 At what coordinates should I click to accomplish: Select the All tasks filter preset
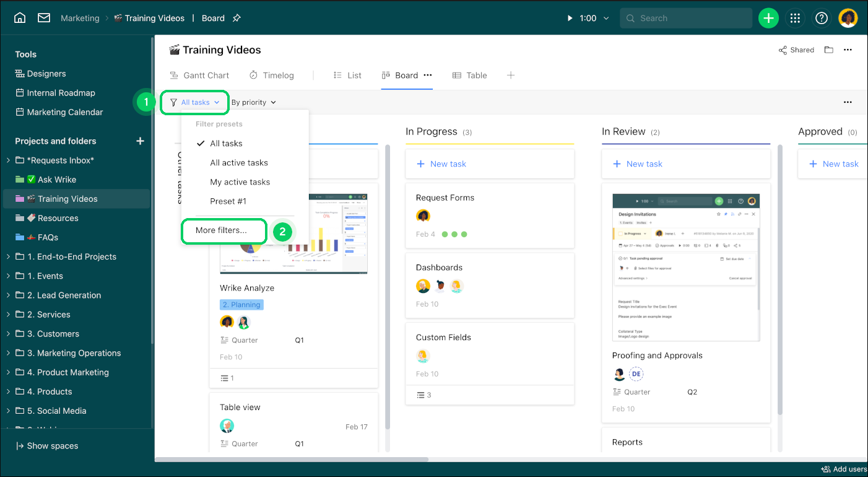(x=226, y=143)
